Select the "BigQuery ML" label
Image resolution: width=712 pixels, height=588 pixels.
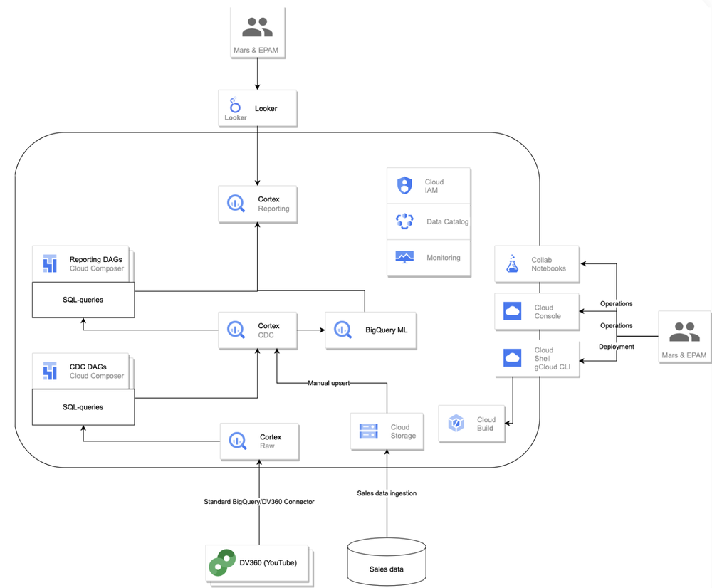click(x=386, y=330)
